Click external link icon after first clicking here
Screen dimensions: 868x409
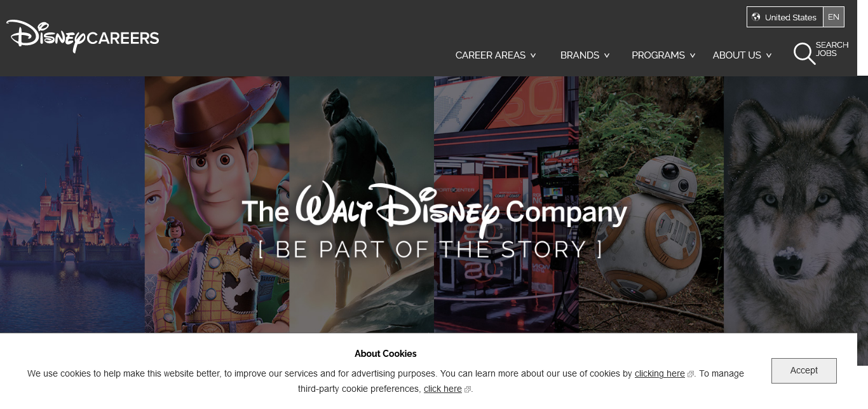pos(691,374)
